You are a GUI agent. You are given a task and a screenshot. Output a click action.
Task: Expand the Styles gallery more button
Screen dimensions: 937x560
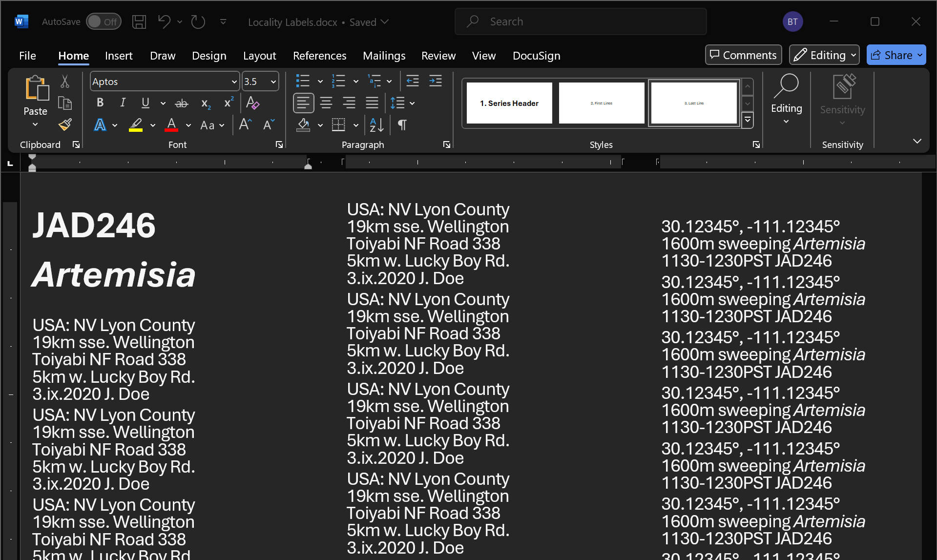748,120
